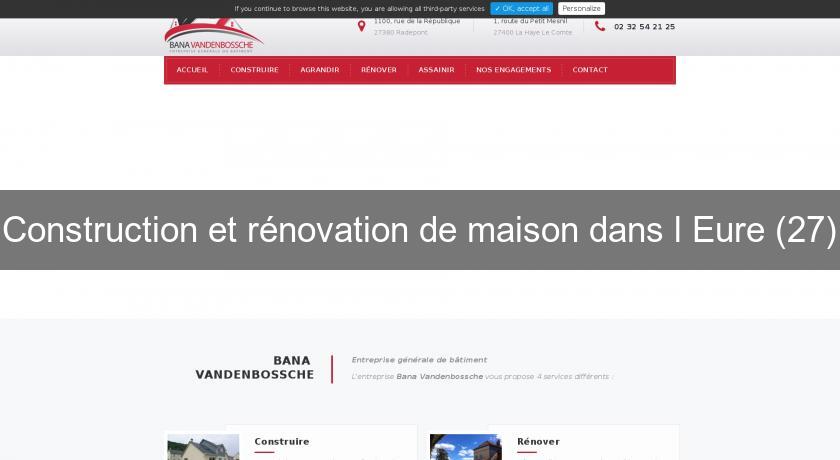The height and width of the screenshot is (460, 840).
Task: Click phone number 02 32 54 21 25
Action: 644,26
